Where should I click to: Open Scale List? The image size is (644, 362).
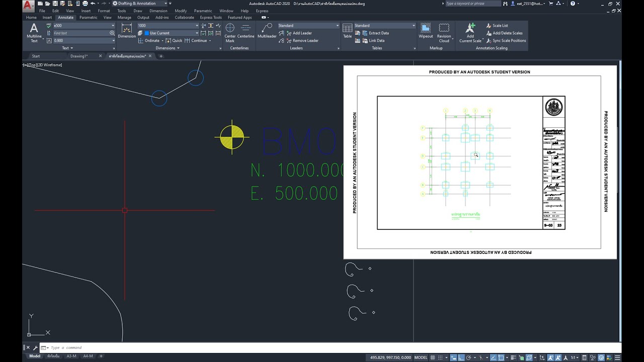click(497, 26)
